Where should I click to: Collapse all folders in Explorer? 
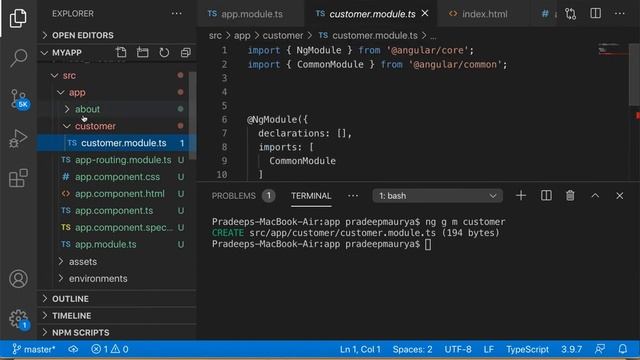coord(186,52)
